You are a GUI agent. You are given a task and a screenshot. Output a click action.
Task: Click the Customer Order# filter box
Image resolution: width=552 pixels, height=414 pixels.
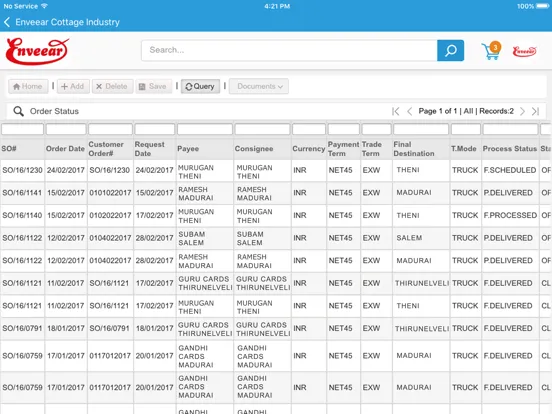pos(111,129)
